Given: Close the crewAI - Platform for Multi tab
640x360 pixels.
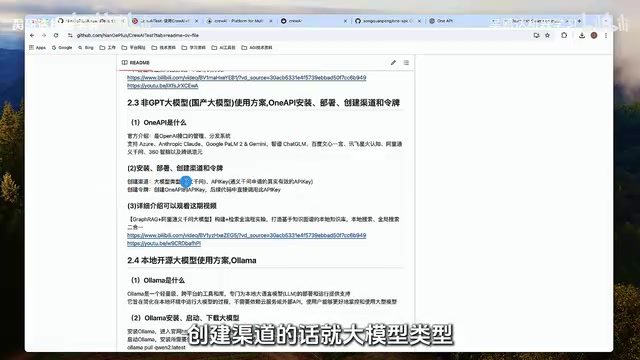Looking at the screenshot, I should pyautogui.click(x=271, y=21).
